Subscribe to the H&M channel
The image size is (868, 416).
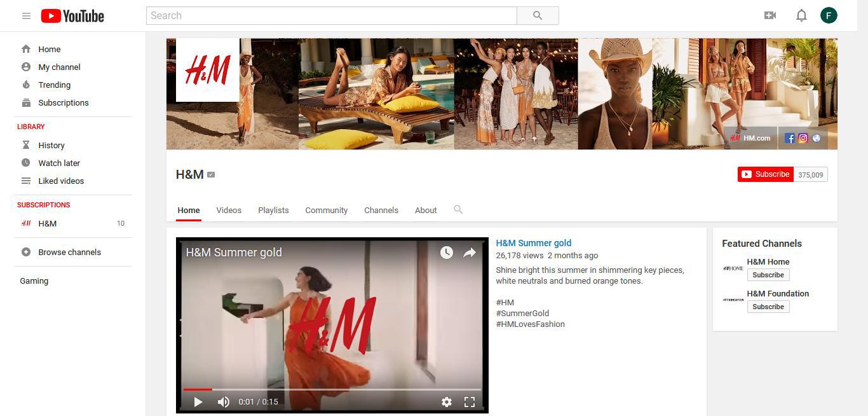pyautogui.click(x=765, y=174)
